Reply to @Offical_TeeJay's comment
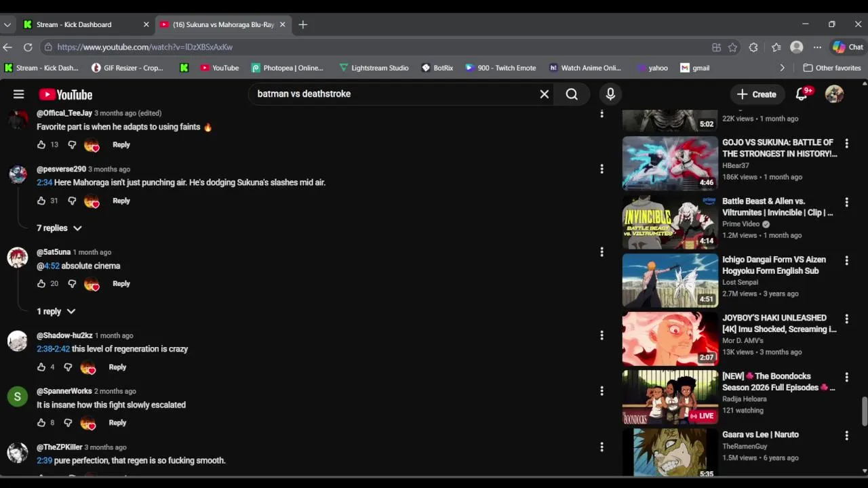This screenshot has height=488, width=868. click(121, 145)
